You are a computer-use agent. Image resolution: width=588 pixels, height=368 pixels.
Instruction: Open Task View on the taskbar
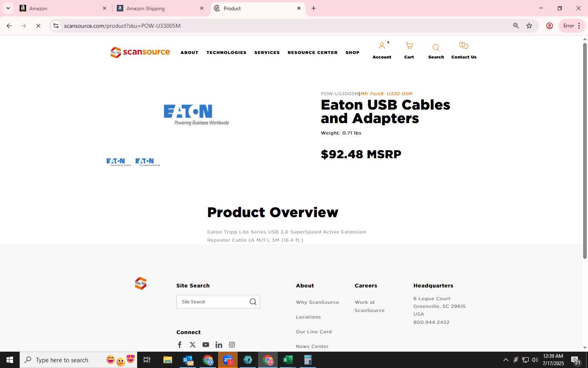(x=147, y=360)
